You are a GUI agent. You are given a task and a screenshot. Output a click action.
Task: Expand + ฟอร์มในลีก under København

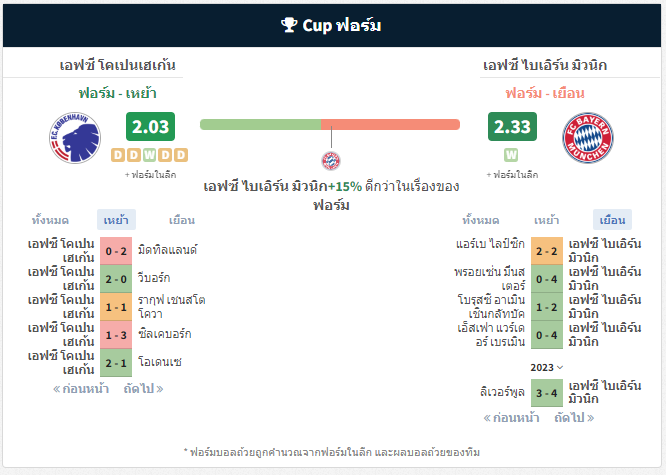pyautogui.click(x=150, y=175)
